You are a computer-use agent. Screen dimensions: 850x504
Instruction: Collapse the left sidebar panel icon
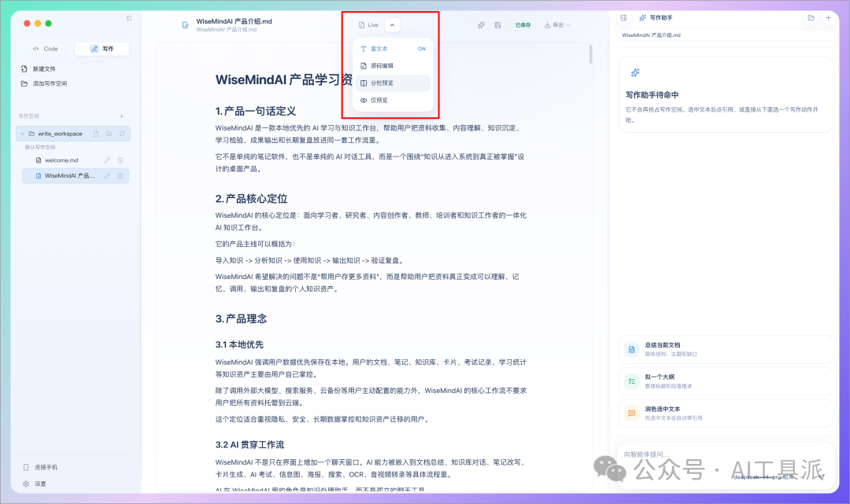click(129, 18)
